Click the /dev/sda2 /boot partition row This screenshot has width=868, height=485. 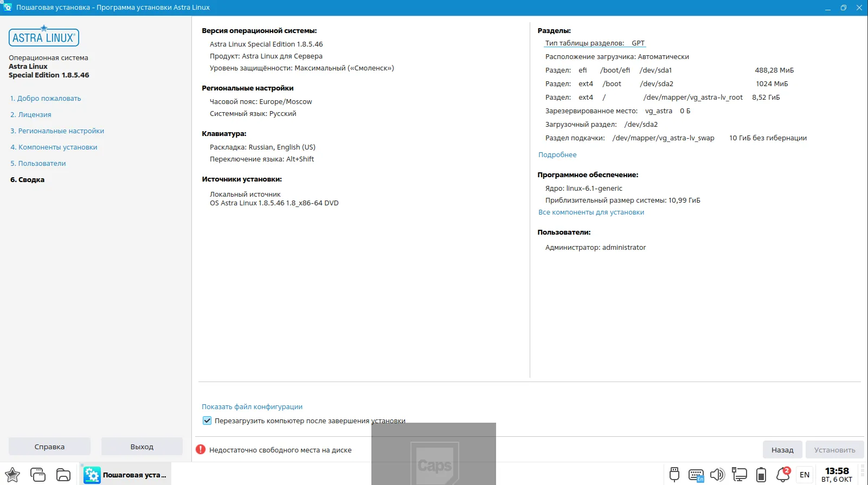pos(667,83)
